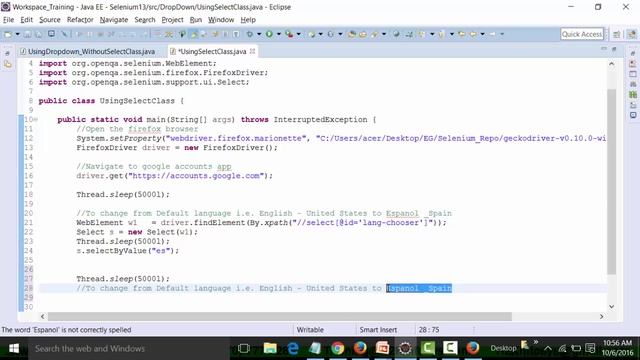
Task: Click the taskbar search box
Action: point(129,348)
